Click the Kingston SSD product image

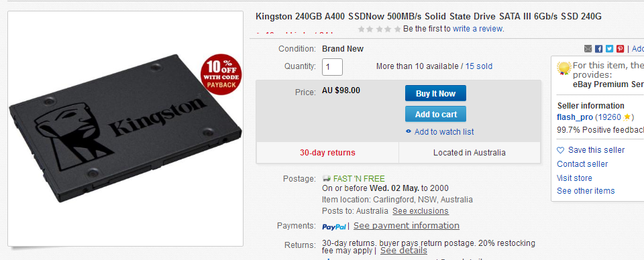click(x=125, y=129)
